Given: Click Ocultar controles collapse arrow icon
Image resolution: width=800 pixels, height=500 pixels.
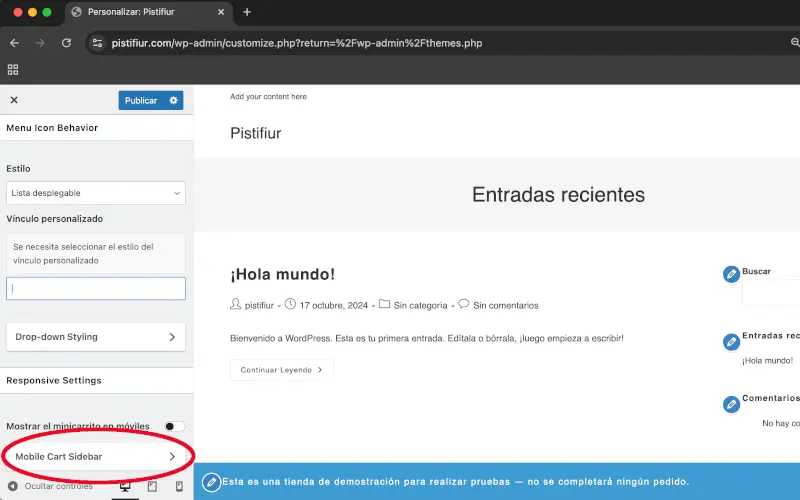Looking at the screenshot, I should [13, 486].
